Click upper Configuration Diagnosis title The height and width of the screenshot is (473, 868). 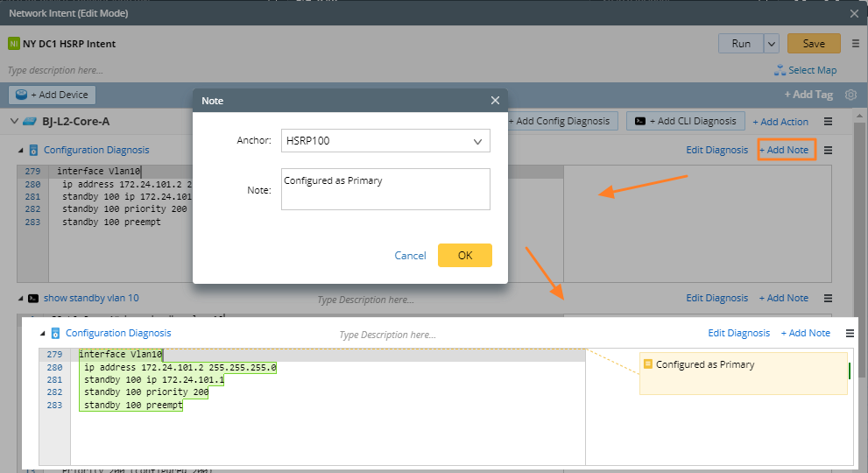pos(96,150)
